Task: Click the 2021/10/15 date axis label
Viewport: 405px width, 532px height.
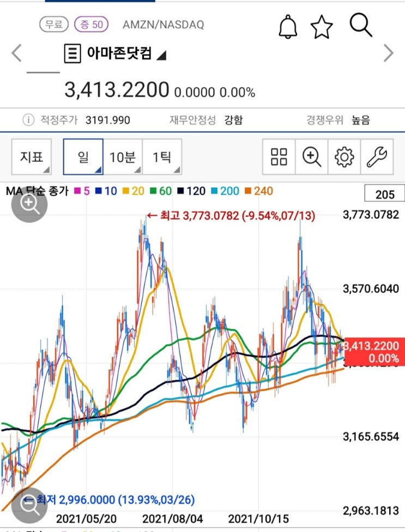Action: (x=258, y=519)
